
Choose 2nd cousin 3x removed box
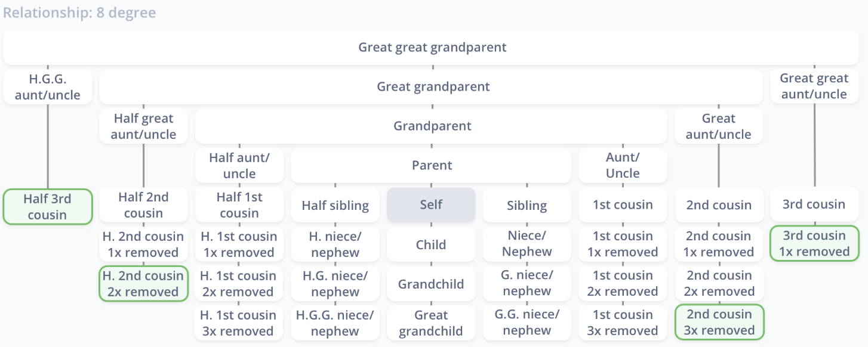[x=719, y=322]
